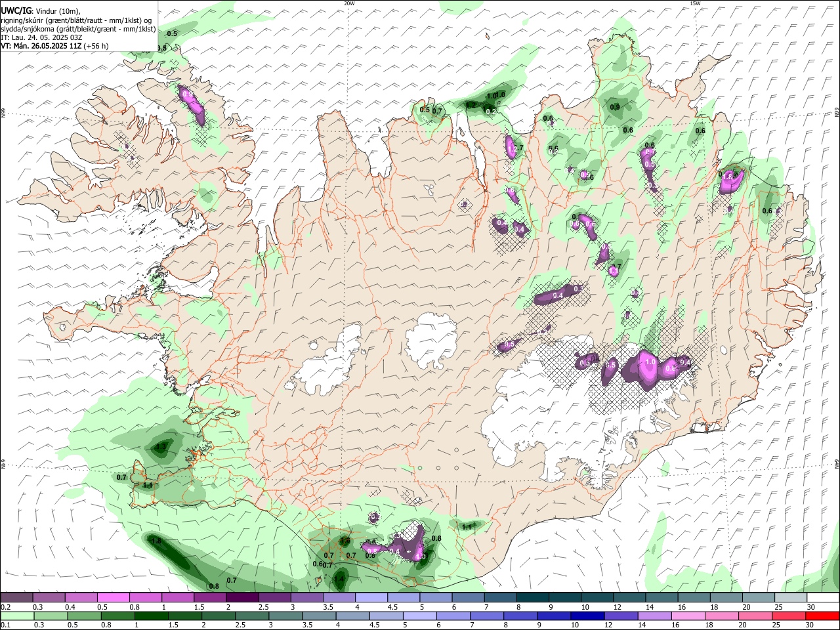Click the 'IT: Lau. 24. 05. 2025 03Z' line

tap(41, 37)
